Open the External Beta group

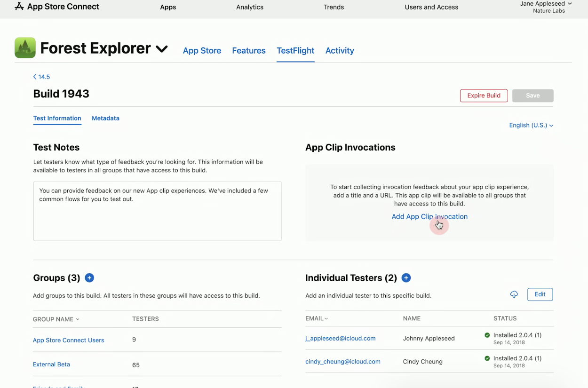click(x=51, y=364)
